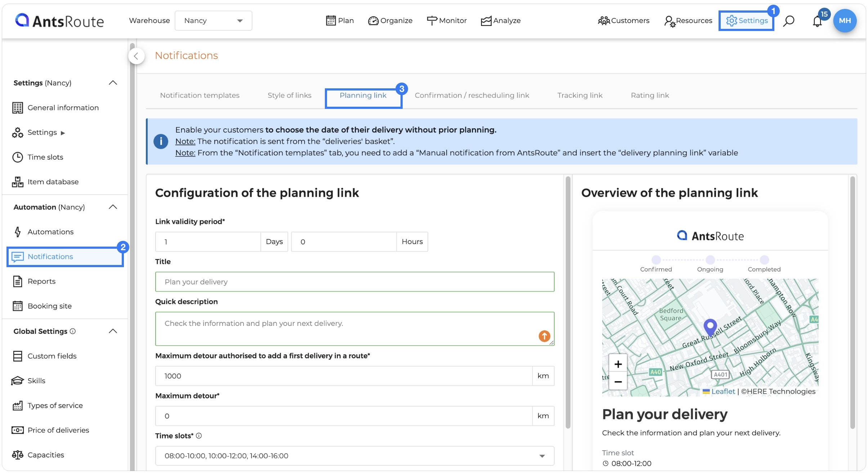Screen dimensions: 868x473
Task: Open the MH user avatar menu
Action: pos(845,21)
